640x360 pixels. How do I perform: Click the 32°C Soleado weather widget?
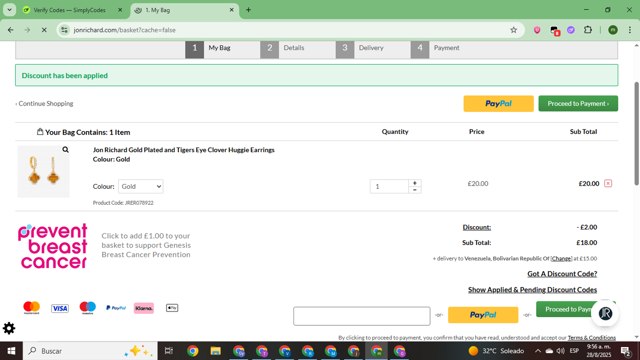point(496,351)
